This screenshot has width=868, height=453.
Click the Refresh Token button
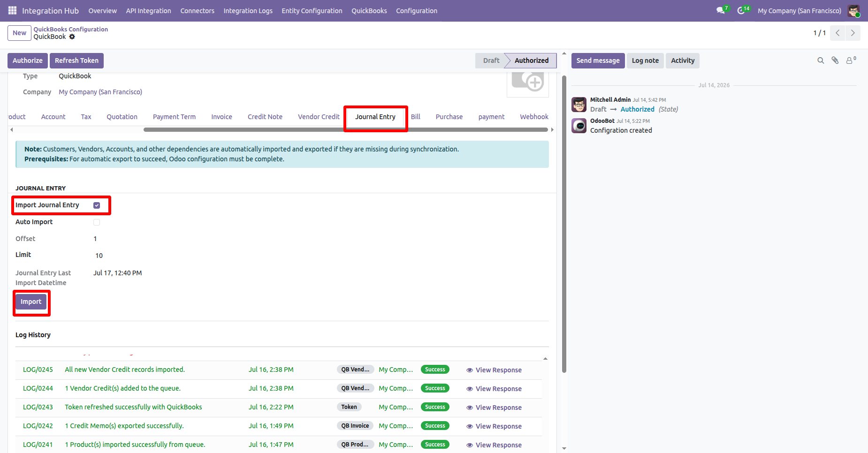[x=76, y=60]
